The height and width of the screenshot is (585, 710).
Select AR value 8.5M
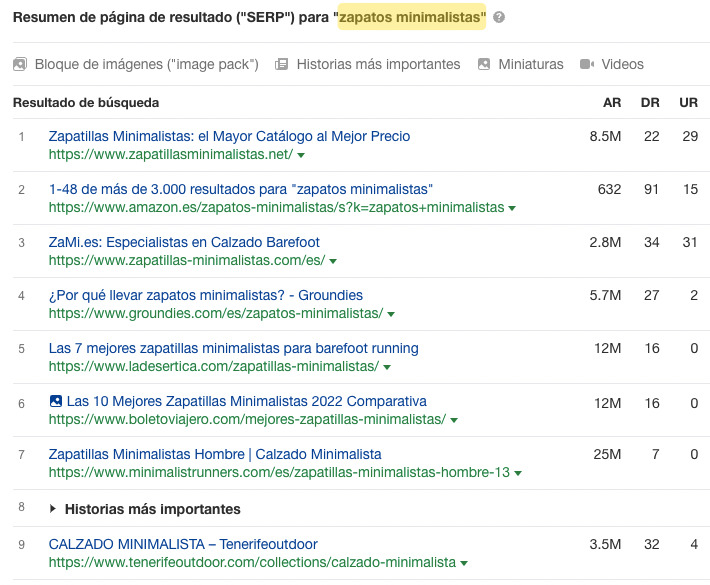click(605, 136)
